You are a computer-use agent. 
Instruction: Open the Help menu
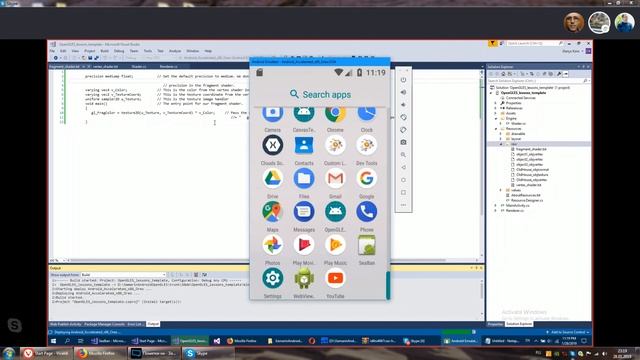[x=208, y=51]
